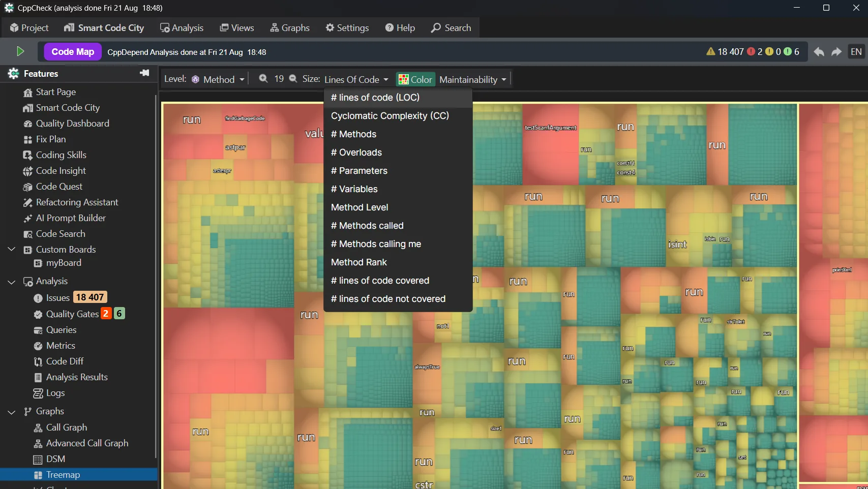Screen dimensions: 868x489
Task: Click the green Run analysis play icon
Action: (20, 51)
